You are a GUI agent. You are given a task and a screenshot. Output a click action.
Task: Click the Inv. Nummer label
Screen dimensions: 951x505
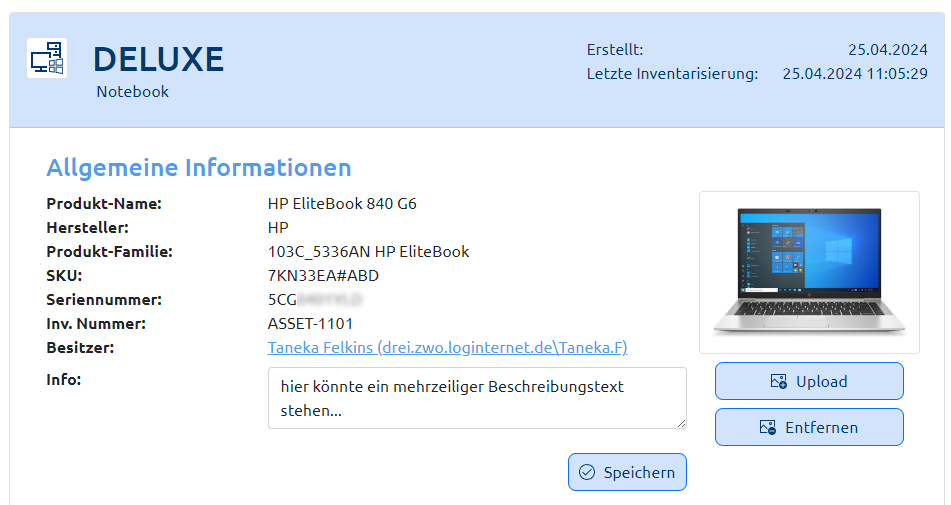pyautogui.click(x=96, y=324)
